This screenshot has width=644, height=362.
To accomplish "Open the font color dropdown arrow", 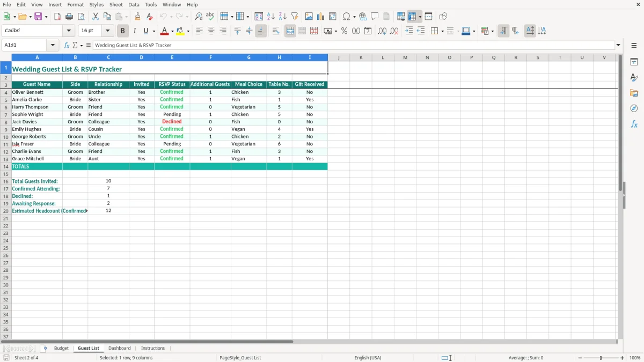I will 172,31.
